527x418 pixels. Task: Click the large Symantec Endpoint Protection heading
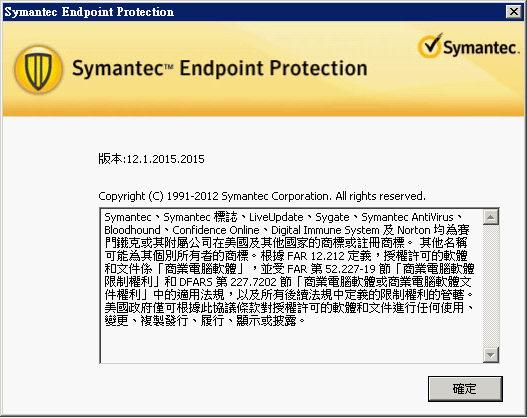(x=219, y=68)
